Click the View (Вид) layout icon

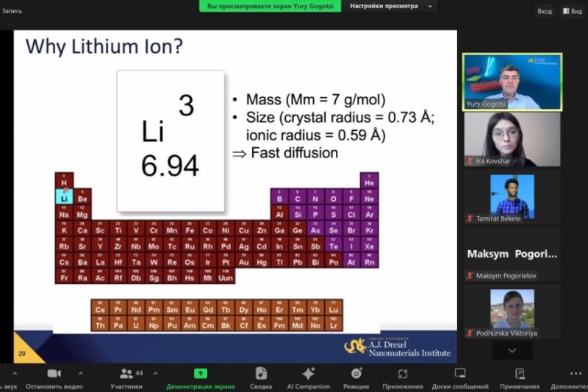pos(566,11)
